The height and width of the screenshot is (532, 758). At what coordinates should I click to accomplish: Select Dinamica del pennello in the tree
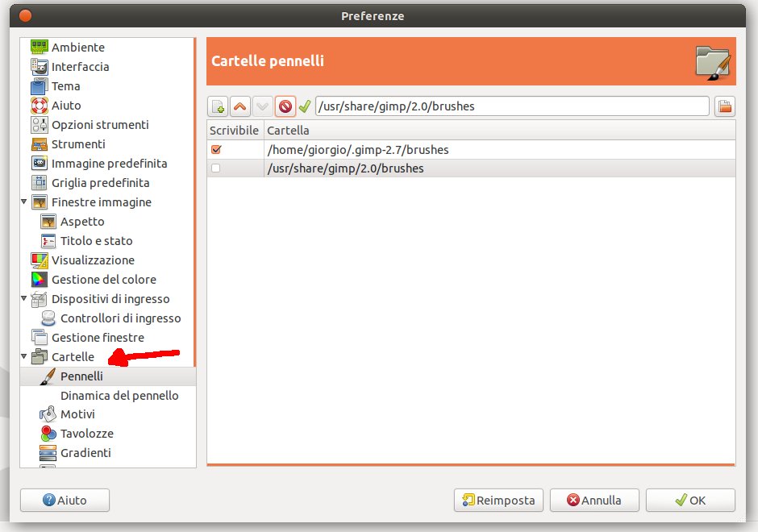click(119, 395)
